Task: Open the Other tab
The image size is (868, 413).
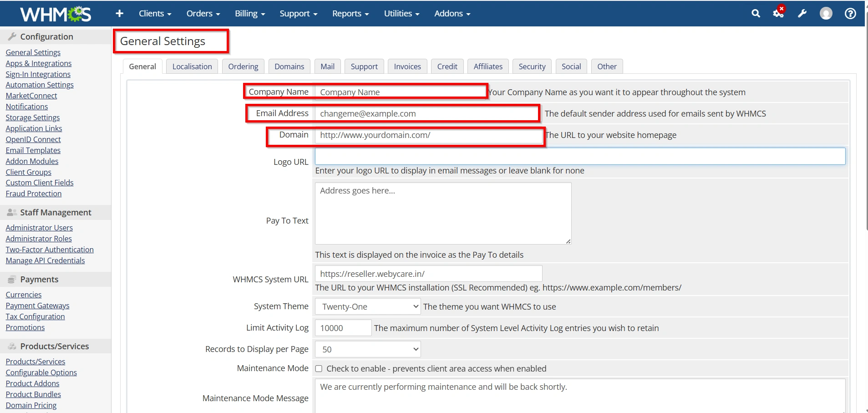Action: pos(607,66)
